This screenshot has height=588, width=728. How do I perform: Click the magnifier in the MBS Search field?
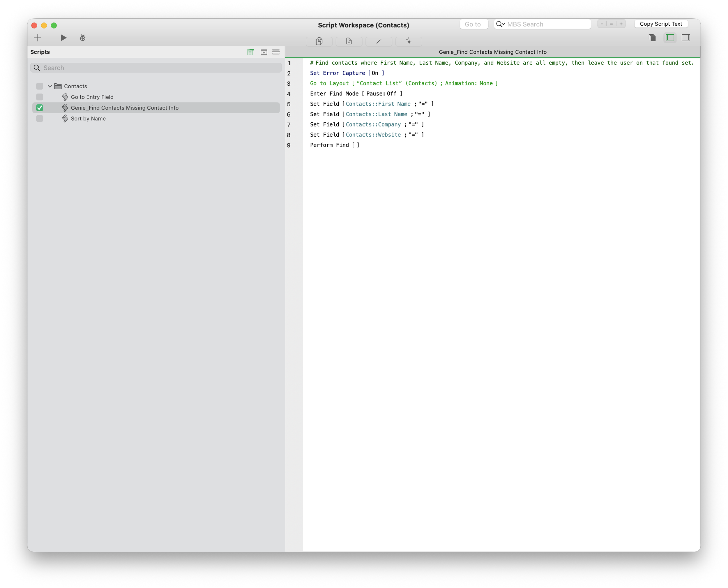[500, 24]
